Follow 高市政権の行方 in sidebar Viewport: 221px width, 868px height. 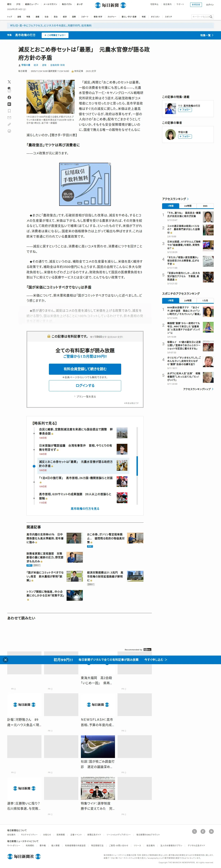[x=185, y=110]
